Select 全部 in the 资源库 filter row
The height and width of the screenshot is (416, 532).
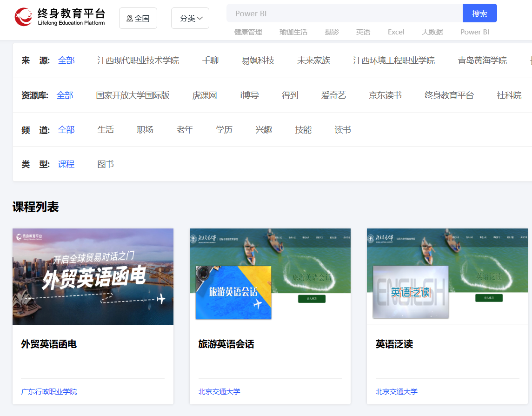[65, 95]
